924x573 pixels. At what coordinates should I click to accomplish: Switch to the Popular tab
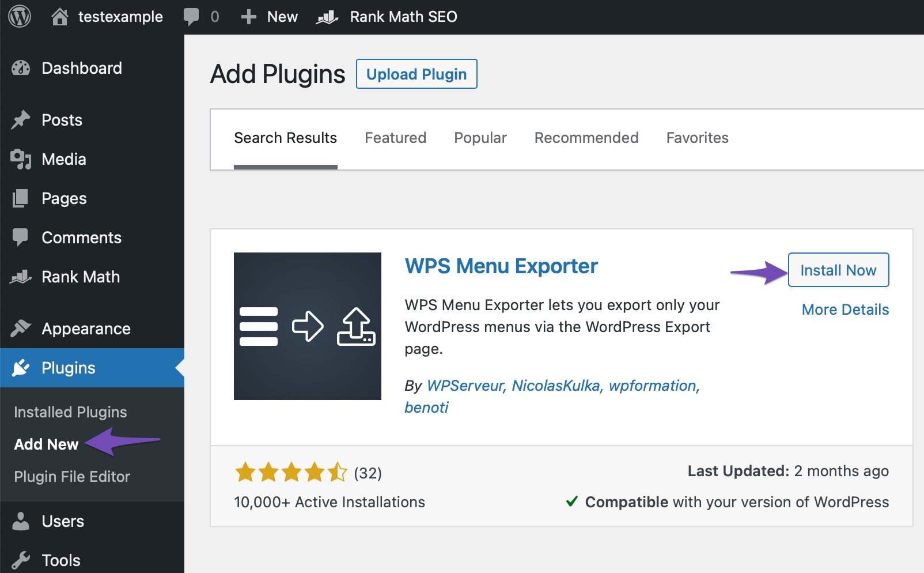(x=480, y=138)
